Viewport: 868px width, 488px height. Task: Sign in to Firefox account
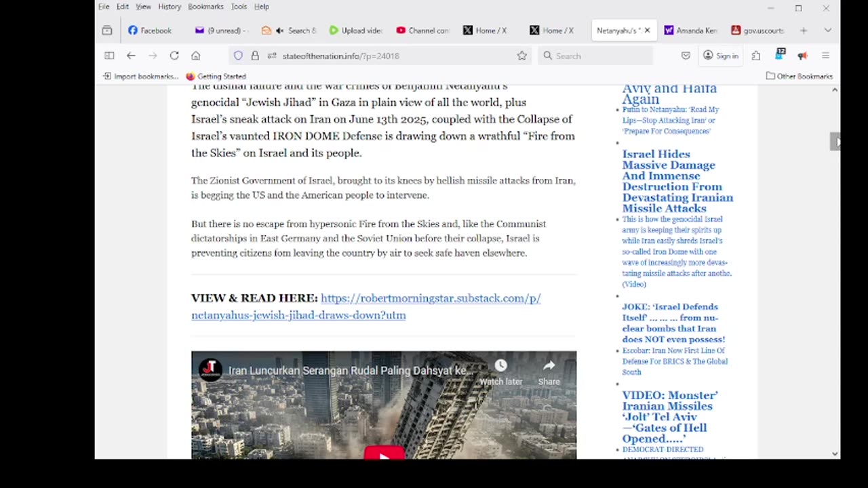point(720,56)
